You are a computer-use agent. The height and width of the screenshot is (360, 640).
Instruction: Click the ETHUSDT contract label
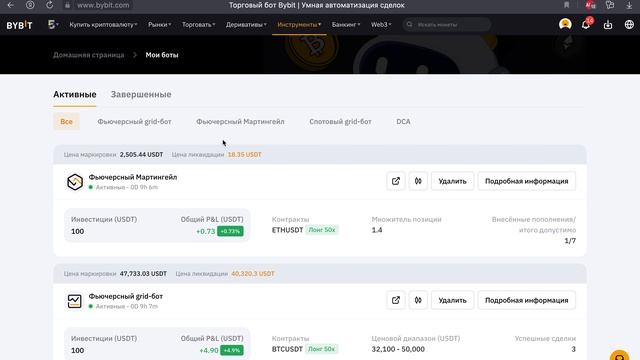287,230
